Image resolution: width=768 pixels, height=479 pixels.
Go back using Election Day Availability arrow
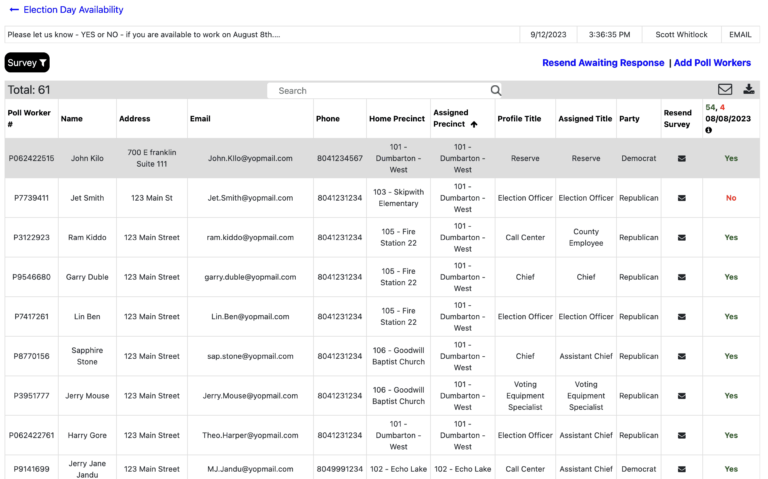pyautogui.click(x=14, y=10)
